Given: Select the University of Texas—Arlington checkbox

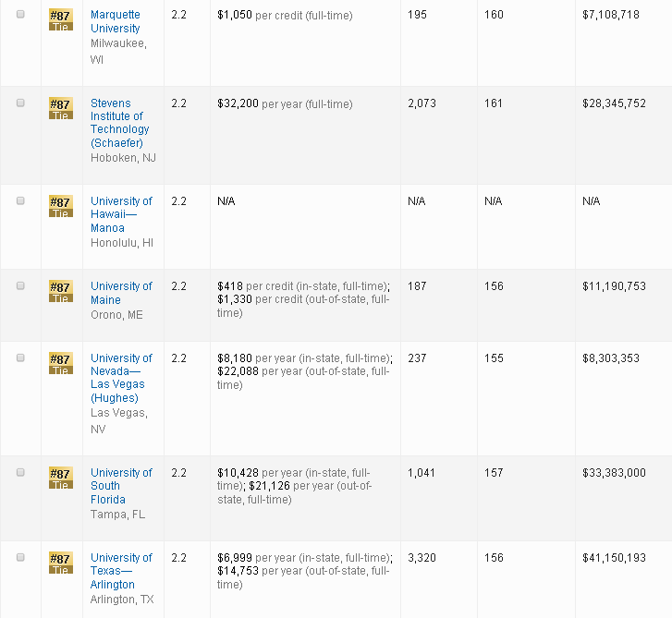Looking at the screenshot, I should [20, 558].
